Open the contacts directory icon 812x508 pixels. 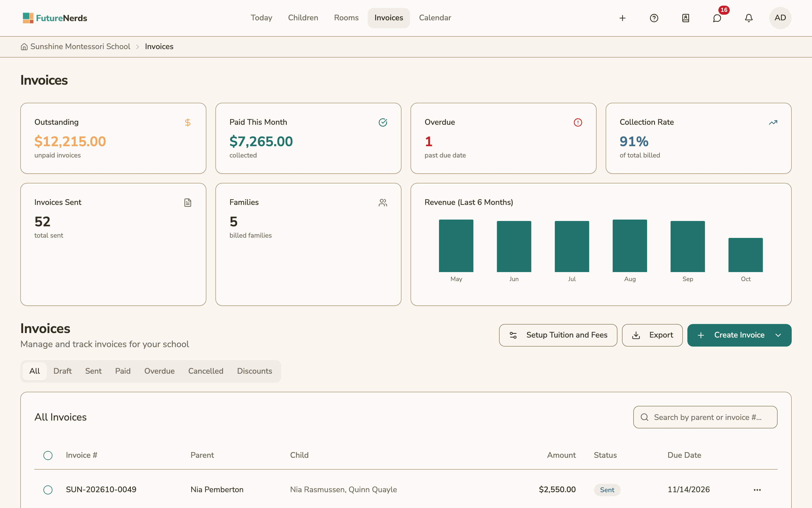pyautogui.click(x=685, y=18)
